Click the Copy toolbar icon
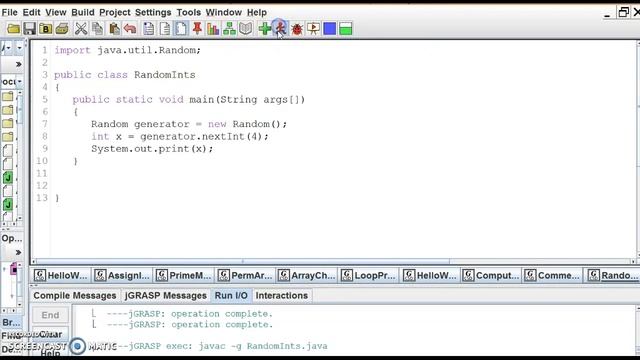The height and width of the screenshot is (360, 640). 97,29
